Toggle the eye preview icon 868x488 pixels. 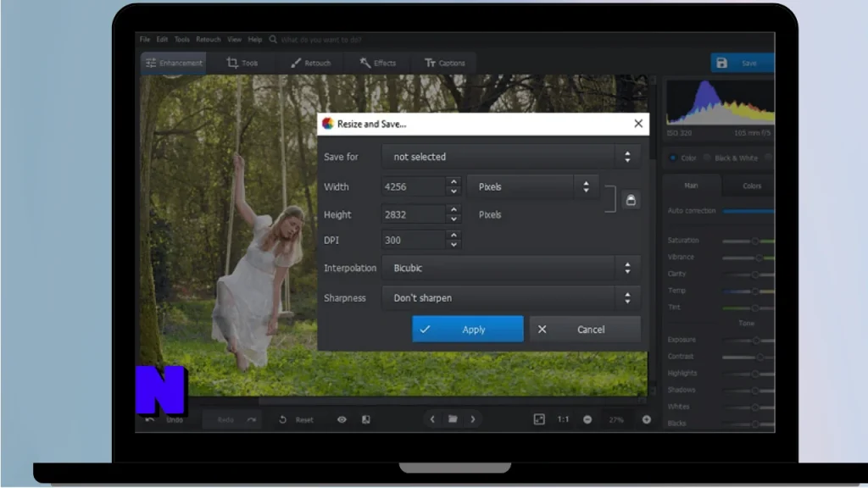(342, 420)
